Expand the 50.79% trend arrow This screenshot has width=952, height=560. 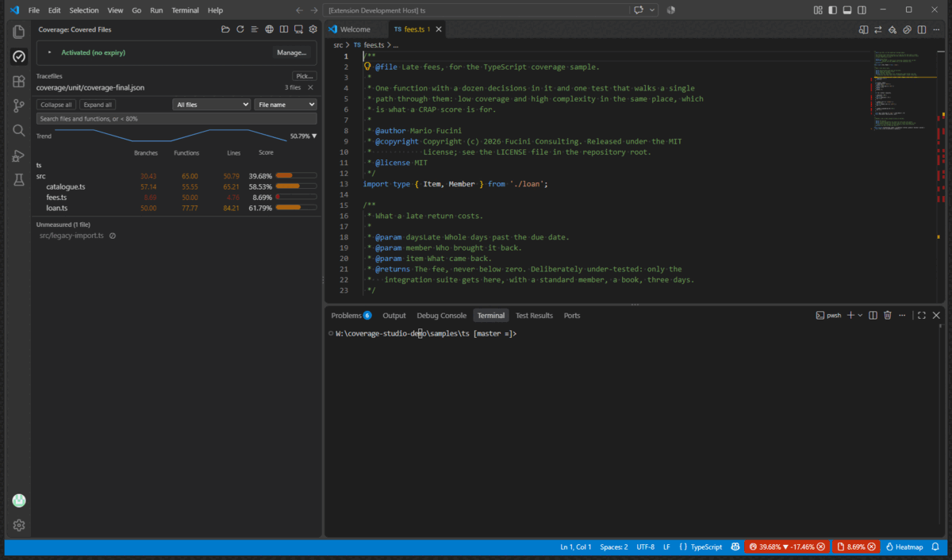point(314,136)
